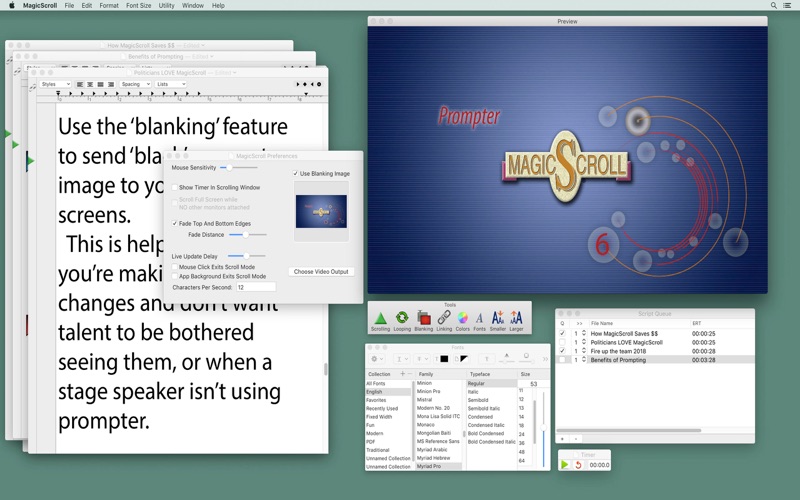Toggle Fade Top And Bottom Edges
800x500 pixels.
click(x=175, y=223)
